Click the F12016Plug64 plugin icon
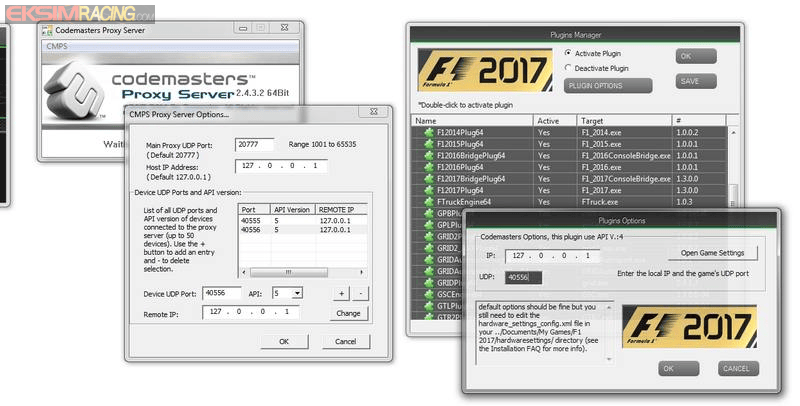 pyautogui.click(x=429, y=167)
